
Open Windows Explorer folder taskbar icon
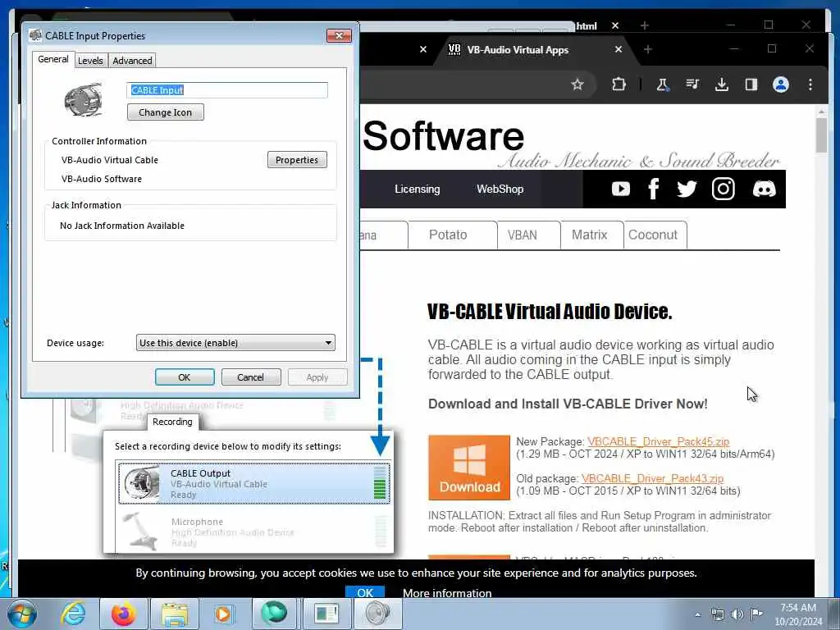tap(175, 614)
